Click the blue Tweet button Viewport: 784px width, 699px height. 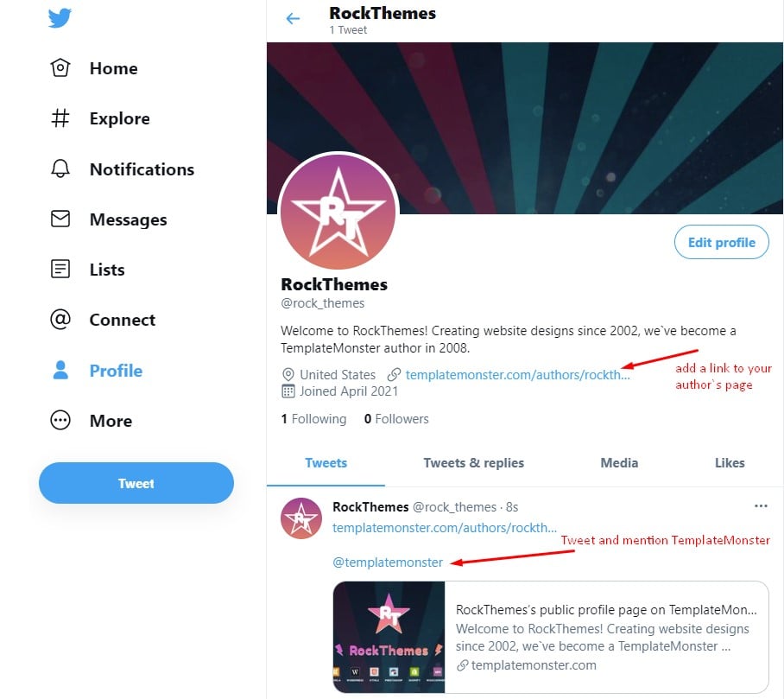pyautogui.click(x=136, y=483)
